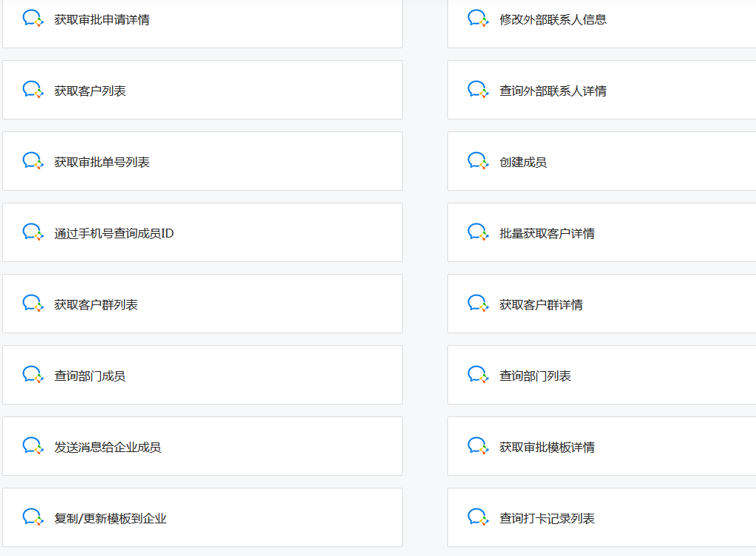The image size is (756, 556).
Task: Click the WeCom icon beside 修改外部联系人信息
Action: point(479,19)
